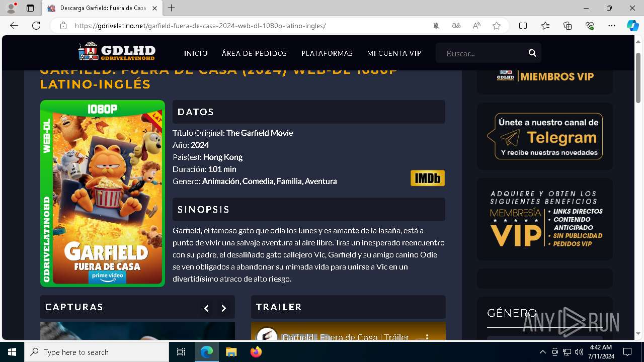Select the Descarga Garfield browser tab
This screenshot has height=362, width=644.
[x=102, y=8]
